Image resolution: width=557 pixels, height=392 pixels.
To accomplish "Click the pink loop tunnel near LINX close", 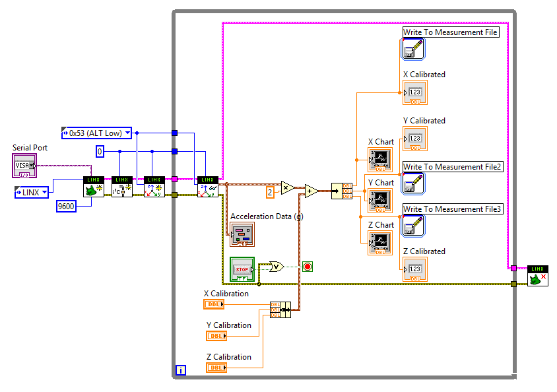I will [513, 268].
